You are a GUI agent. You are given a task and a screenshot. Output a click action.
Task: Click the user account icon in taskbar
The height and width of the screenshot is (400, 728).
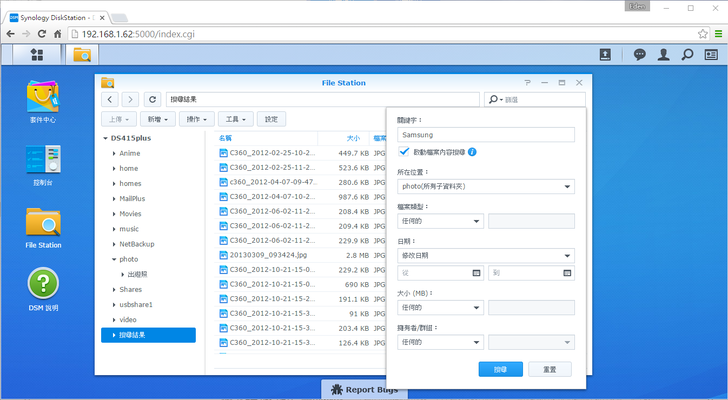coord(663,54)
